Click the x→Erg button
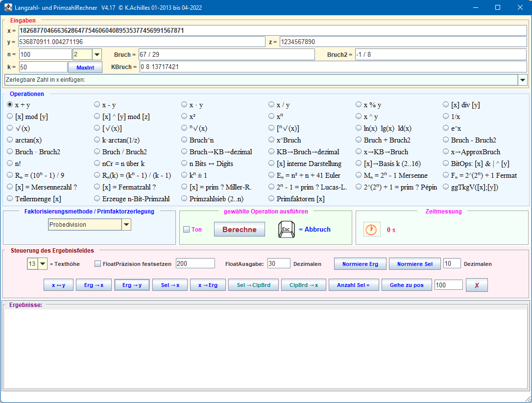 [x=208, y=285]
